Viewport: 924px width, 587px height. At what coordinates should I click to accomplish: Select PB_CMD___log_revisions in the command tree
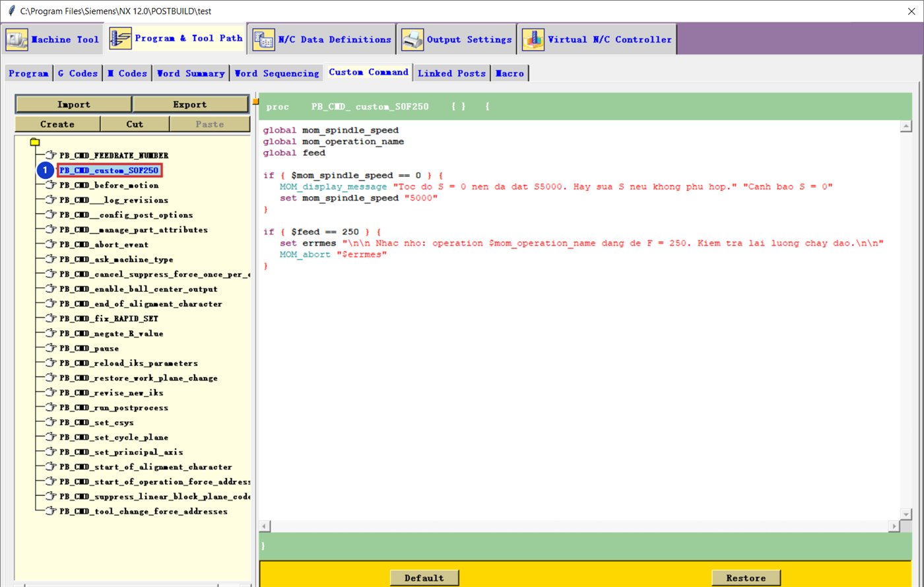[x=114, y=200]
